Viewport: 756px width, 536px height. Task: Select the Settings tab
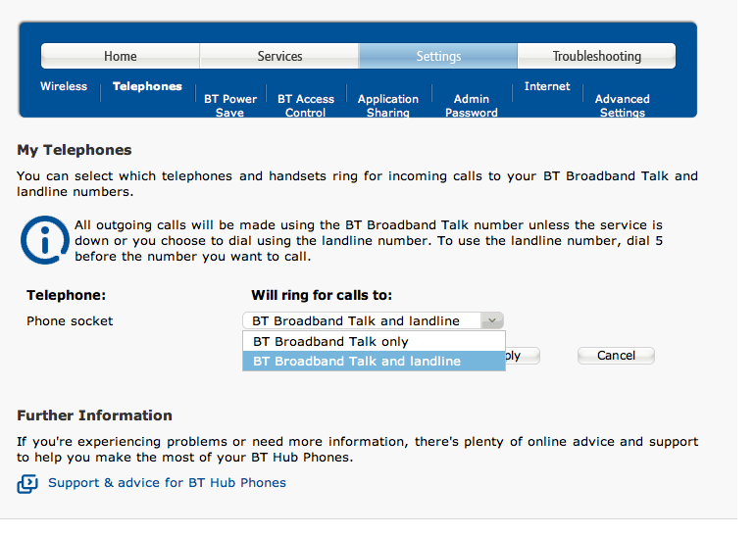[x=438, y=56]
